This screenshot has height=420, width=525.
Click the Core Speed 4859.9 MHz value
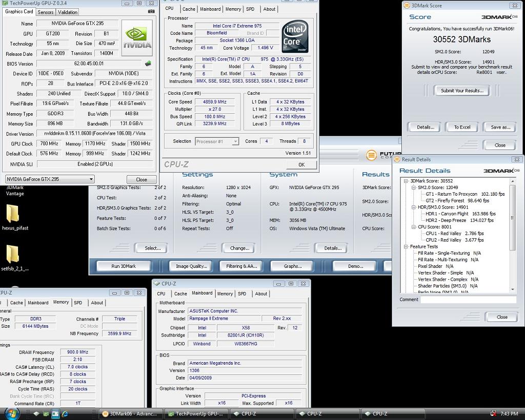pos(215,102)
